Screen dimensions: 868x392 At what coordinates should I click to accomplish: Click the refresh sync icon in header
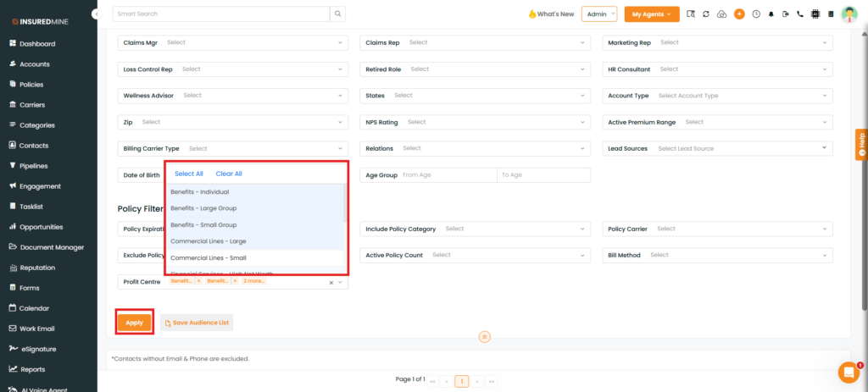coord(706,14)
